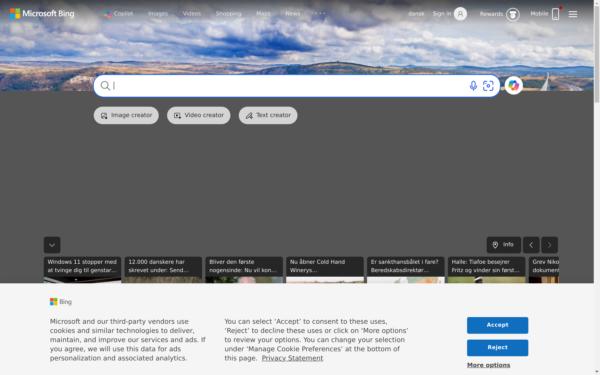Image resolution: width=600 pixels, height=375 pixels.
Task: Click the Copilot colorful icon beside the search box
Action: click(x=514, y=86)
